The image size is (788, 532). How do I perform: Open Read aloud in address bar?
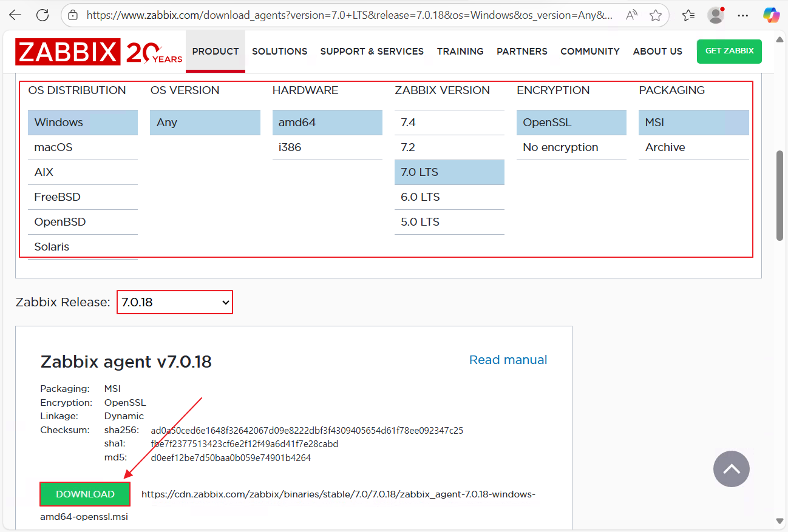[x=631, y=15]
